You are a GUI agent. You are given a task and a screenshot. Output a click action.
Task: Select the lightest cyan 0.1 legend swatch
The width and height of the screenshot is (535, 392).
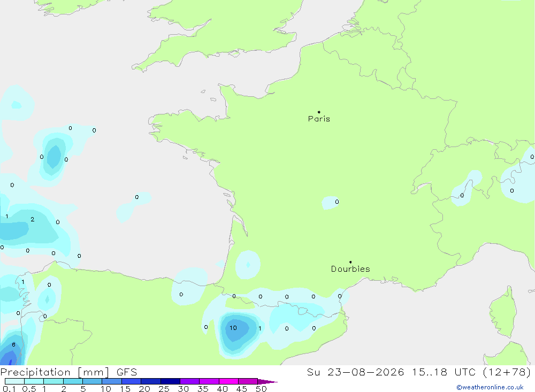14,381
